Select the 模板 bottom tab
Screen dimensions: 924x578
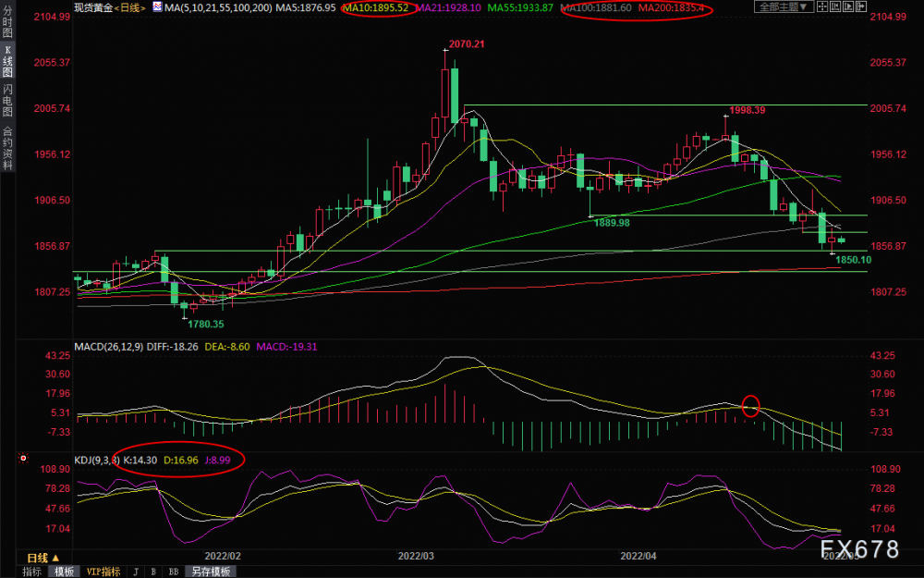tap(65, 572)
